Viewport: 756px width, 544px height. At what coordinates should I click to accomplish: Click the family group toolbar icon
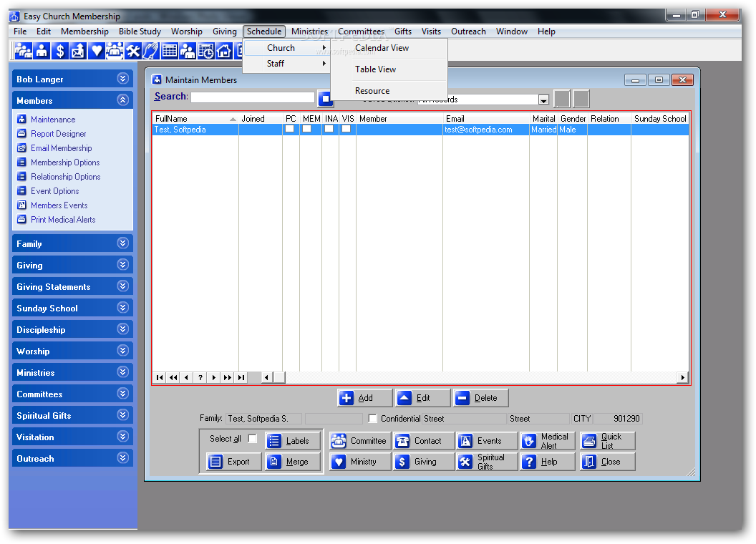click(23, 51)
